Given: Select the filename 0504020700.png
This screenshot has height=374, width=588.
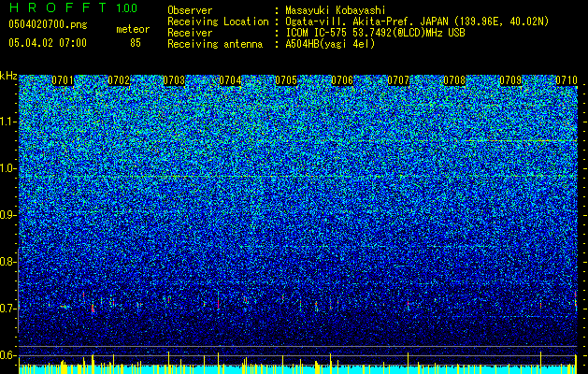Looking at the screenshot, I should [x=48, y=25].
